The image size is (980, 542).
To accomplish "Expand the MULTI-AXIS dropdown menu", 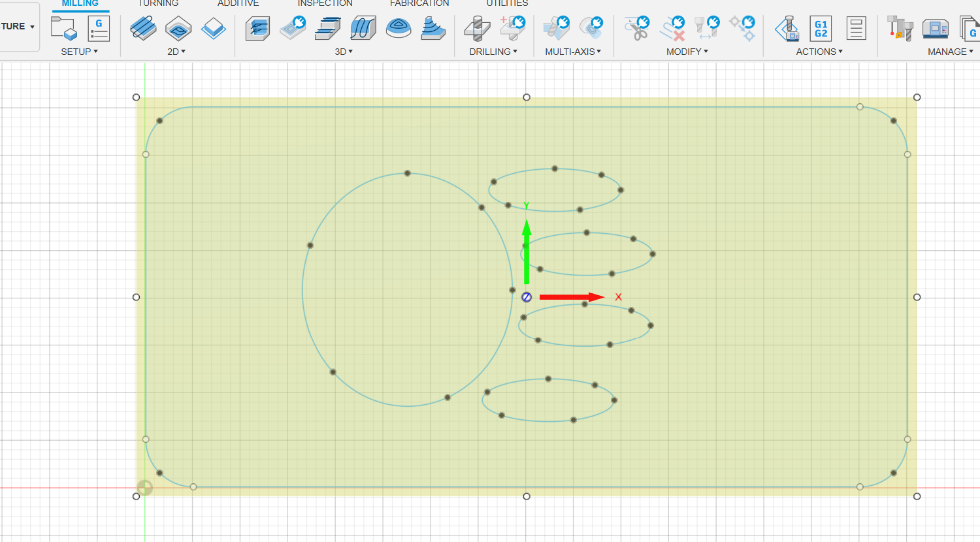I will coord(573,52).
